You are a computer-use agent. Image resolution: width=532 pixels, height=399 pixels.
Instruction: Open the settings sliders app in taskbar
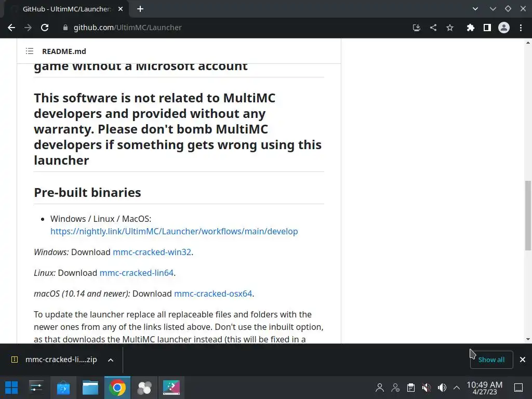[x=36, y=388]
